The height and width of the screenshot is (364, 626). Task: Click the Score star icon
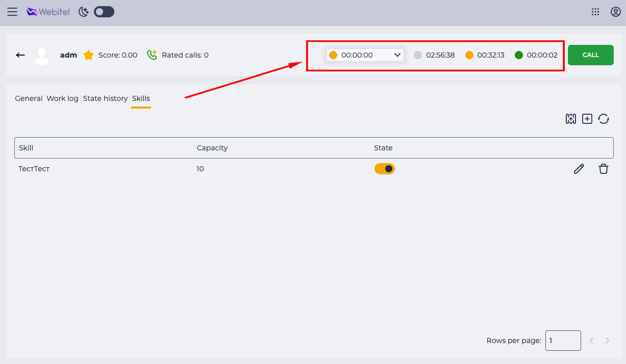pyautogui.click(x=89, y=55)
